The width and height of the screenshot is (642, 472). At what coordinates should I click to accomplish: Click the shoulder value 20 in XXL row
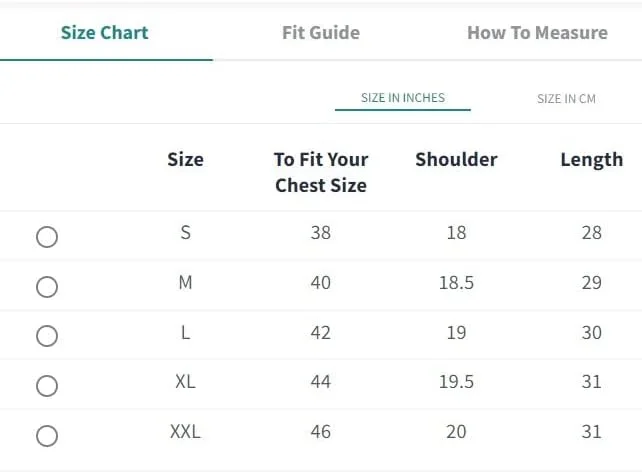coord(456,432)
